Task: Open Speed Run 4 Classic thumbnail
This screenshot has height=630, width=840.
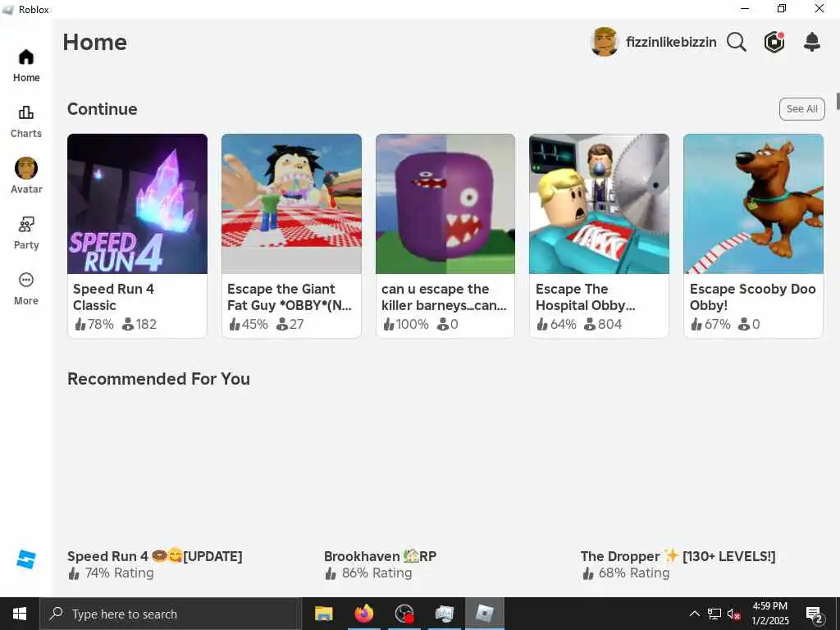Action: 137,203
